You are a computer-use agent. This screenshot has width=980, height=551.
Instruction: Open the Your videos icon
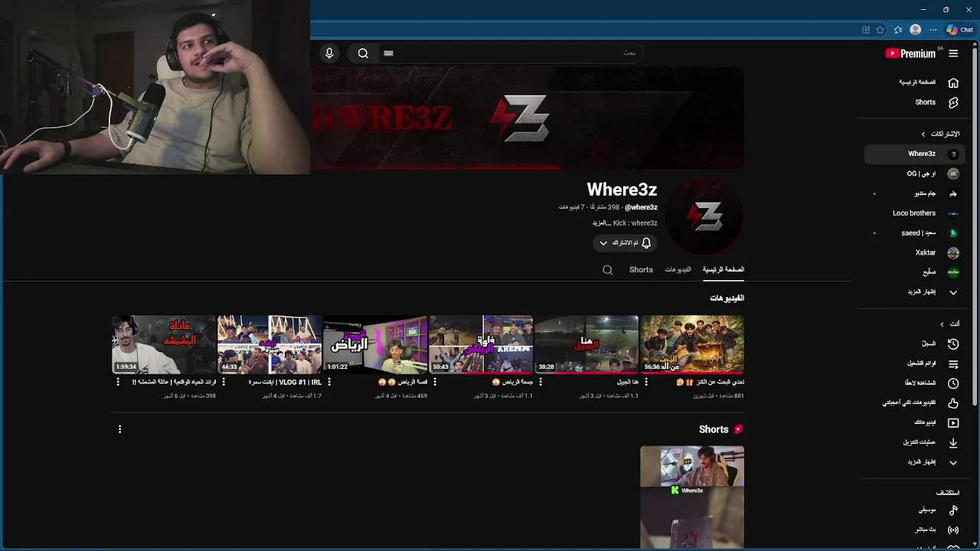(x=953, y=422)
